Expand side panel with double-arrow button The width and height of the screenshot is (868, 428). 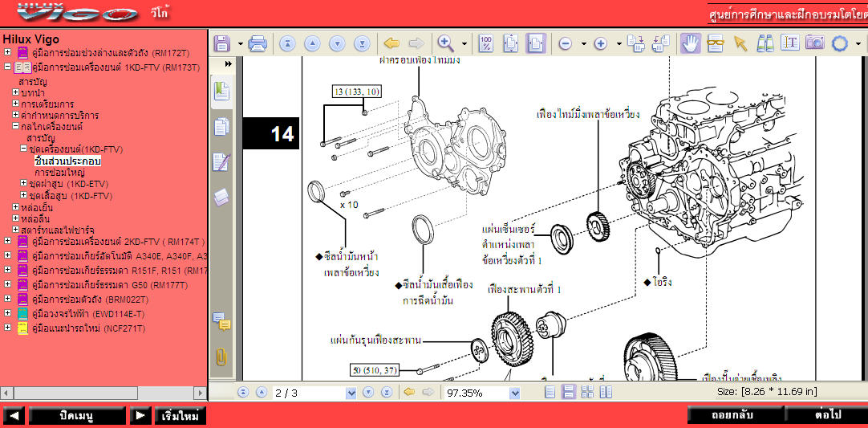(x=228, y=64)
